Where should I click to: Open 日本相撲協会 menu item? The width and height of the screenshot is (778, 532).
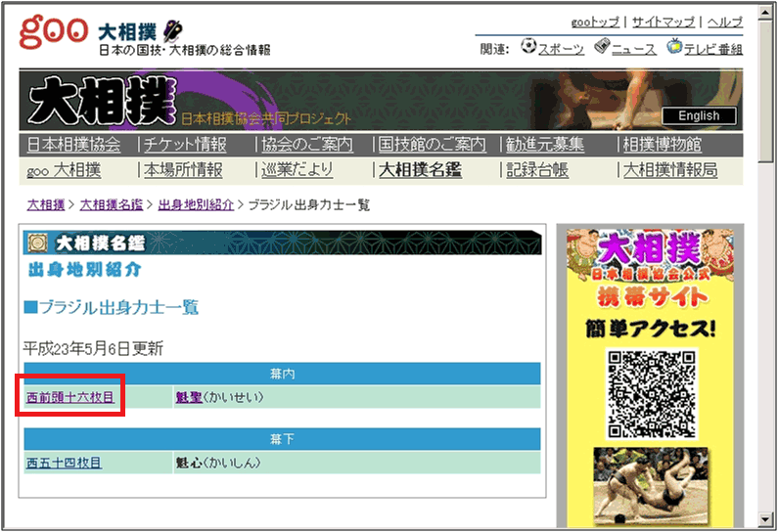[x=73, y=145]
